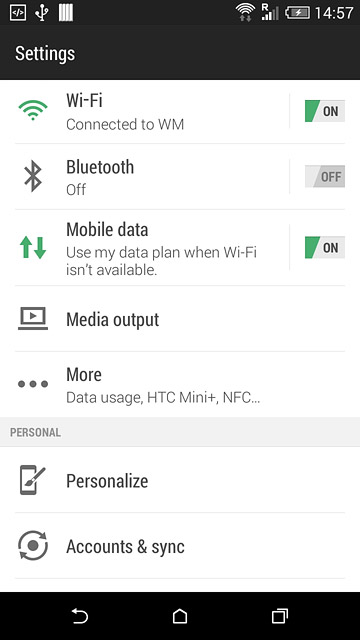Tap the three-dot More icon

(33, 384)
